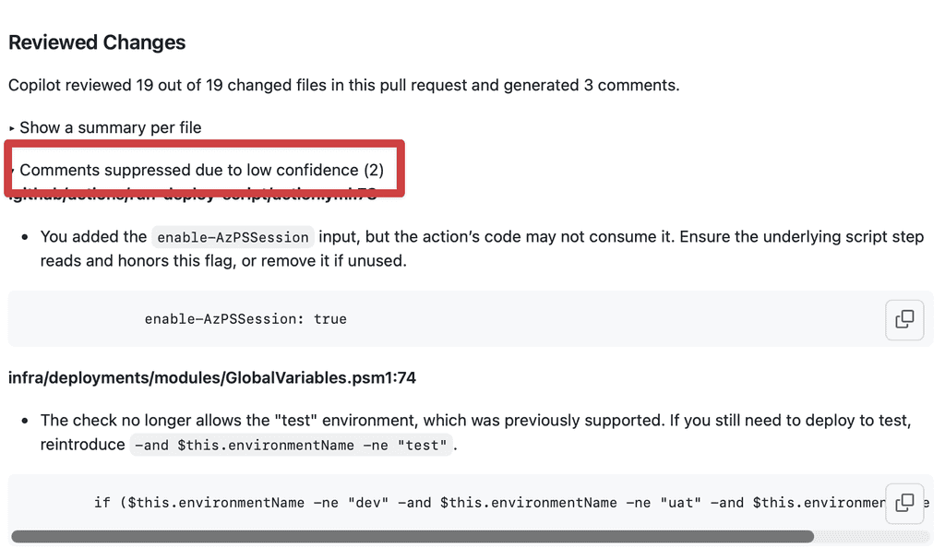The image size is (945, 560).
Task: Select the 'enable-AzPSSession: true' code block
Action: [245, 319]
